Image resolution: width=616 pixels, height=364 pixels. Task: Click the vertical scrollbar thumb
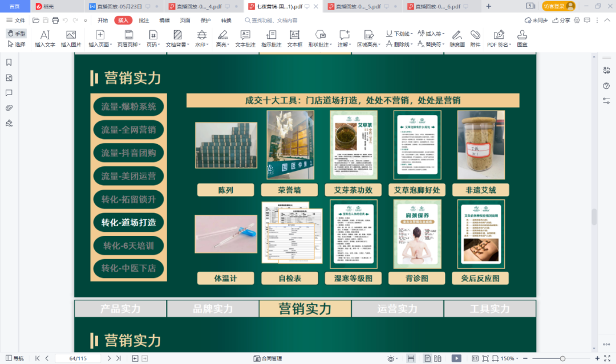click(x=594, y=216)
